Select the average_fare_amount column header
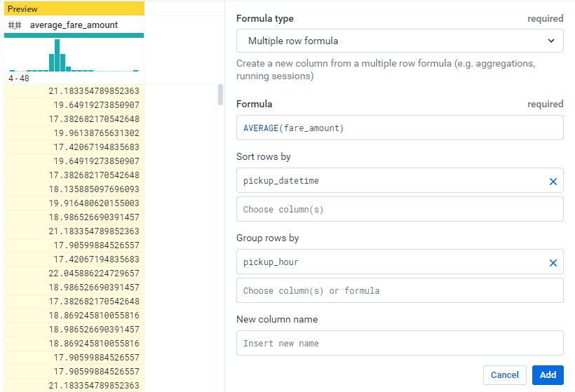 coord(74,25)
